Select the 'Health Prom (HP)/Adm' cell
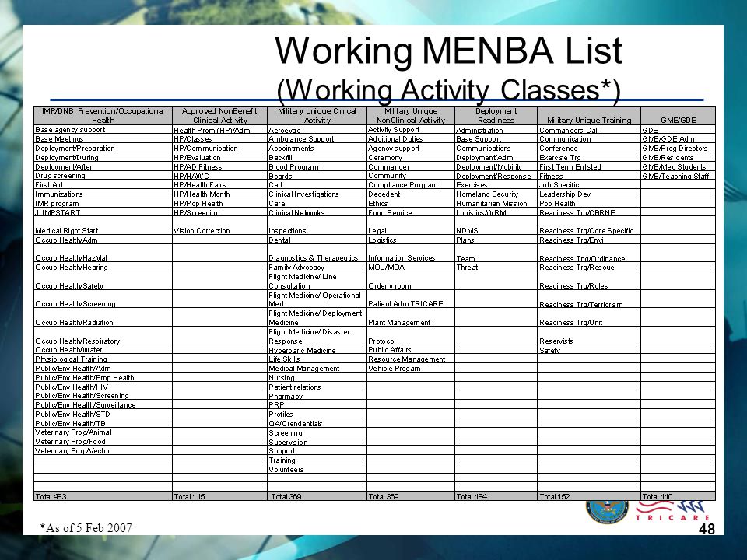This screenshot has height=560, width=747. 219,130
